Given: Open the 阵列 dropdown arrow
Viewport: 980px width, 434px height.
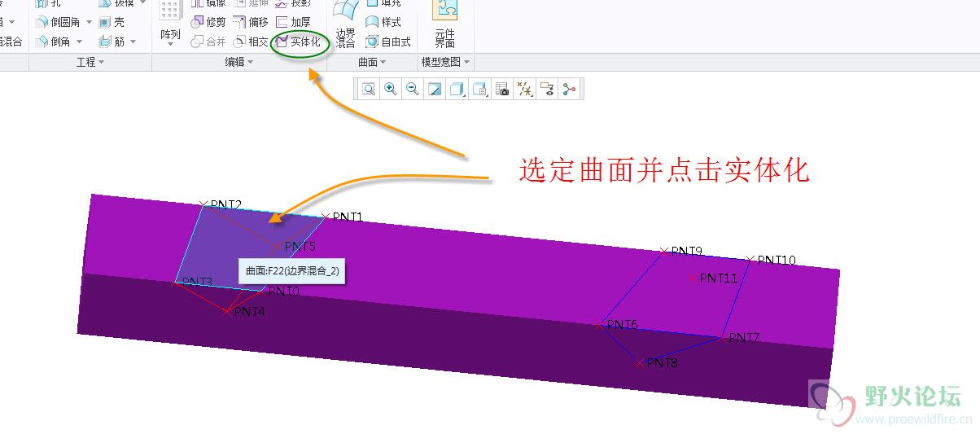Looking at the screenshot, I should 170,46.
